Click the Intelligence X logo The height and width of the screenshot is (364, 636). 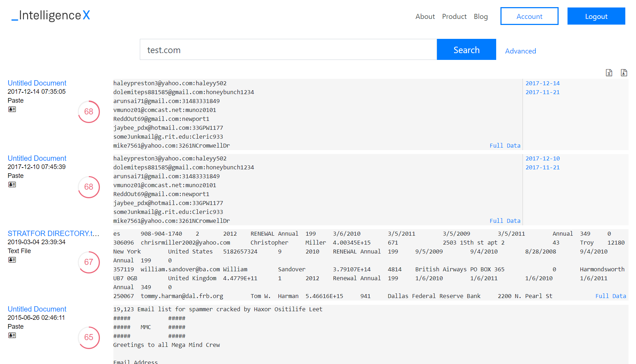(51, 15)
